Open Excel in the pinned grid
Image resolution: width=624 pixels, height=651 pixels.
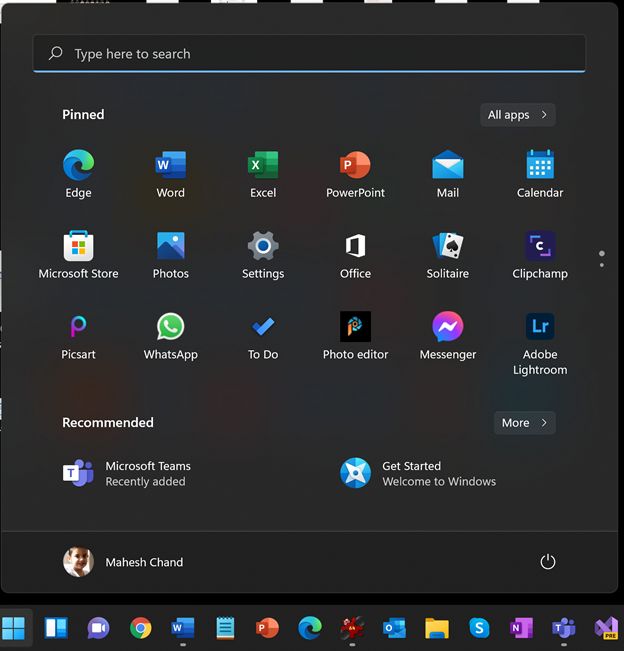[263, 174]
